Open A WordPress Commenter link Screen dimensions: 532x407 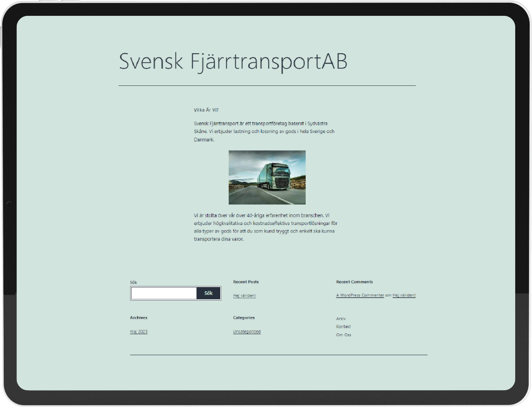click(x=360, y=295)
